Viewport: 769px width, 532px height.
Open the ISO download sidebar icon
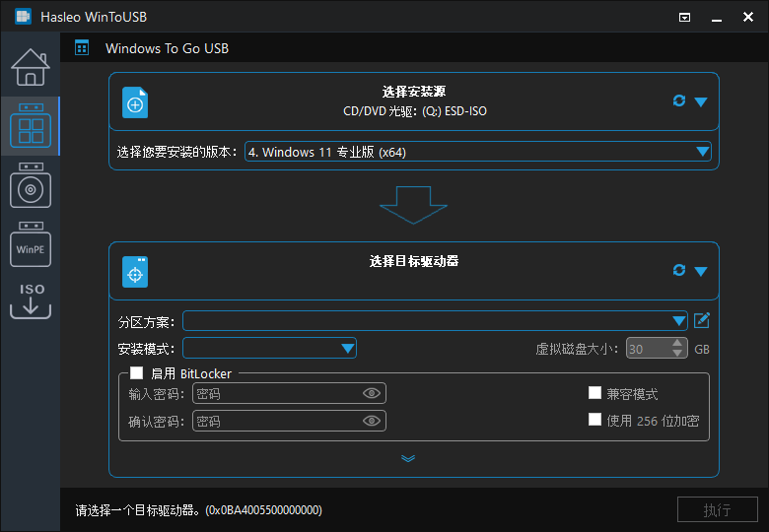[31, 300]
